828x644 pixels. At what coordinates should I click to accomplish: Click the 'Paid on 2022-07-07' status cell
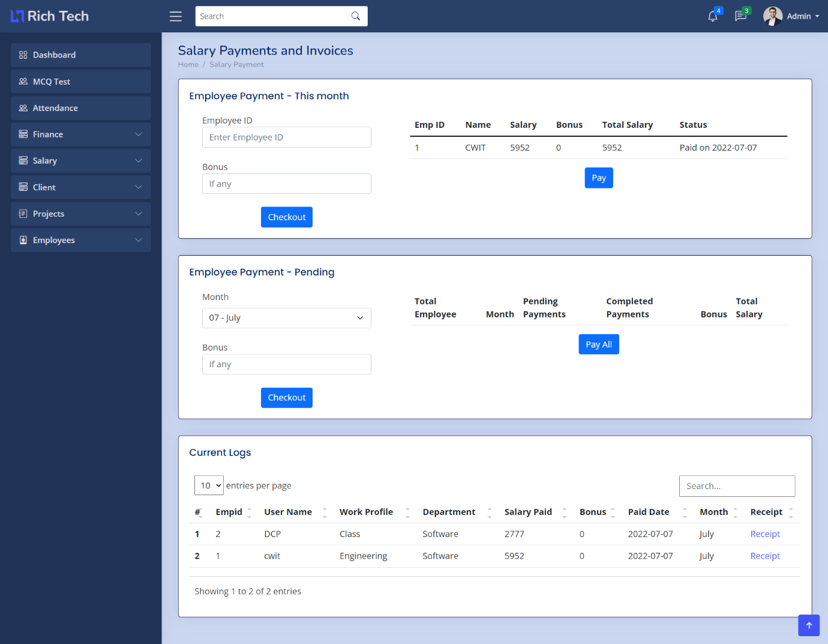[718, 148]
